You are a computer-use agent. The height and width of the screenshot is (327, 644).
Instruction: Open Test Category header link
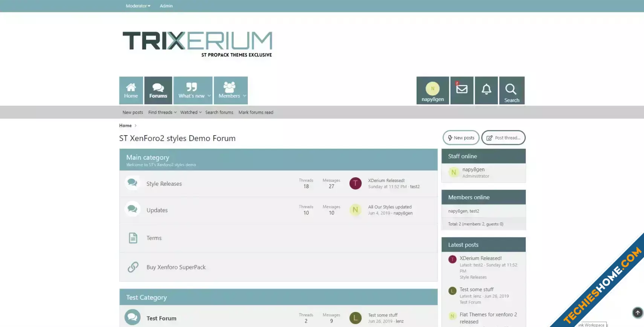tap(147, 297)
